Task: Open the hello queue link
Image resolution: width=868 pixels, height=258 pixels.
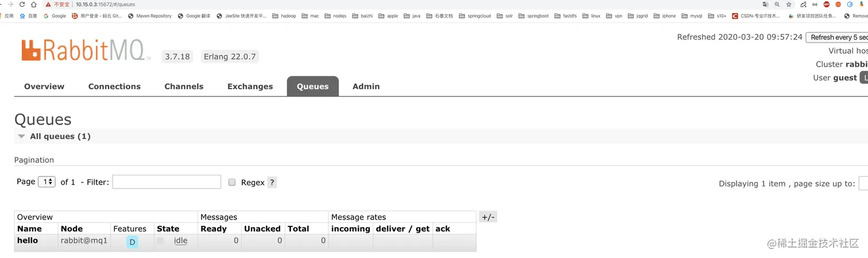Action: 28,240
